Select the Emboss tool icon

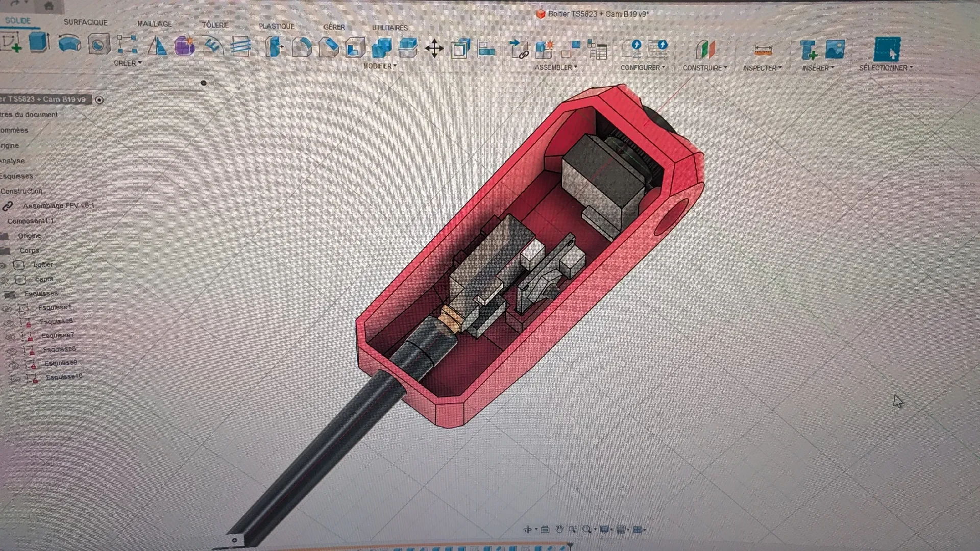tap(213, 46)
